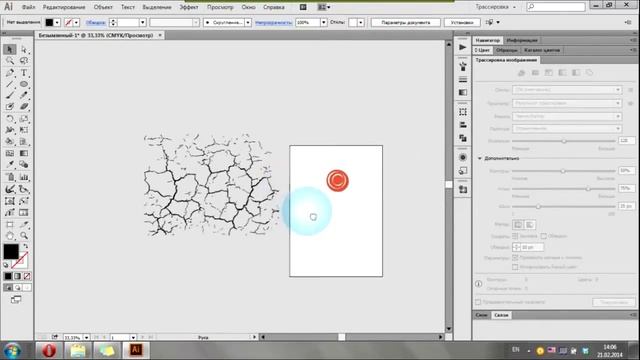This screenshot has height=360, width=640.
Task: Open the Actions panel play icon
Action: 462,47
